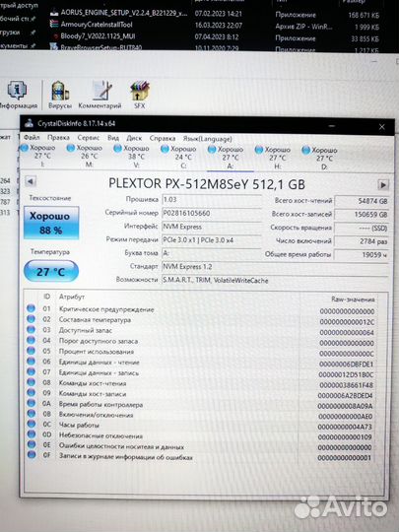Open the Вид menu

click(113, 138)
